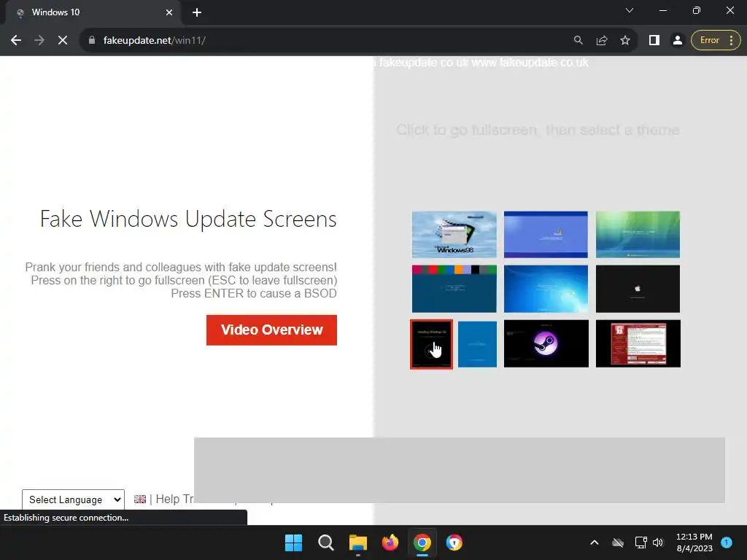Viewport: 747px width, 560px height.
Task: Click the cloud sync tray icon
Action: [x=617, y=542]
